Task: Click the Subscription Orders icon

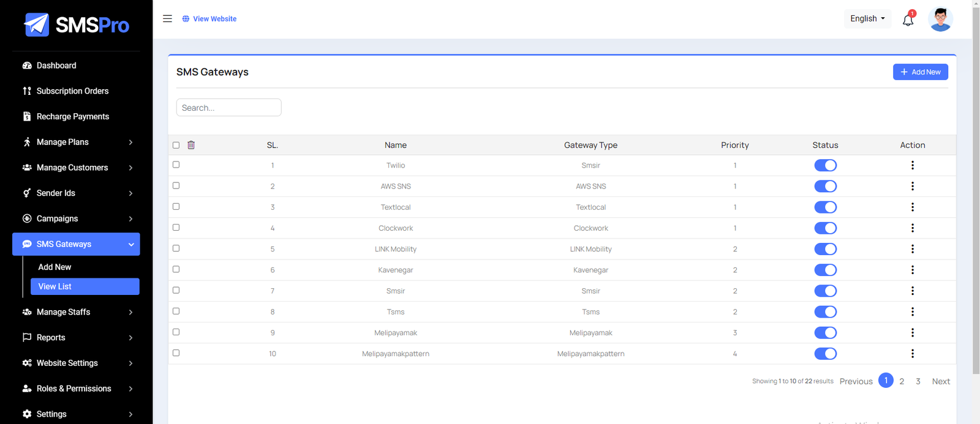Action: pyautogui.click(x=27, y=91)
